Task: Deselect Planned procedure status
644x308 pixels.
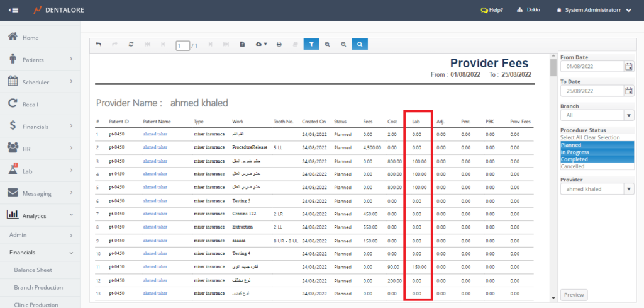Action: [x=572, y=145]
